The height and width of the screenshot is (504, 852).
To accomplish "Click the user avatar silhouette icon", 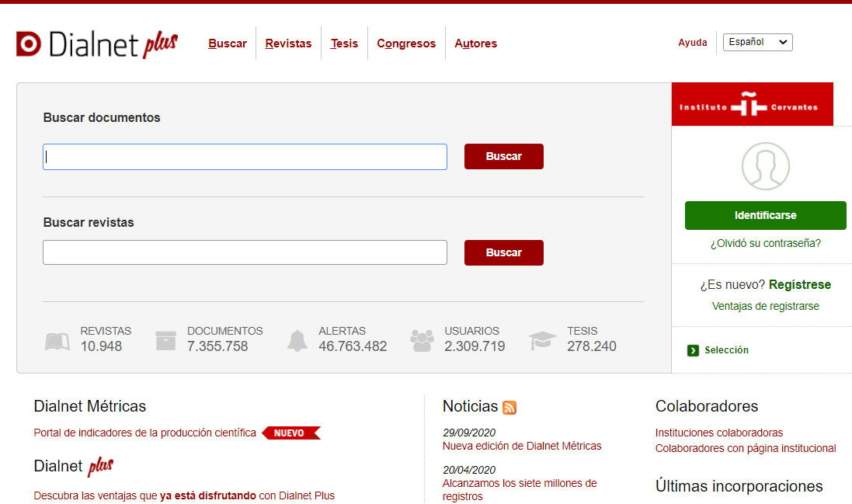I will tap(765, 166).
